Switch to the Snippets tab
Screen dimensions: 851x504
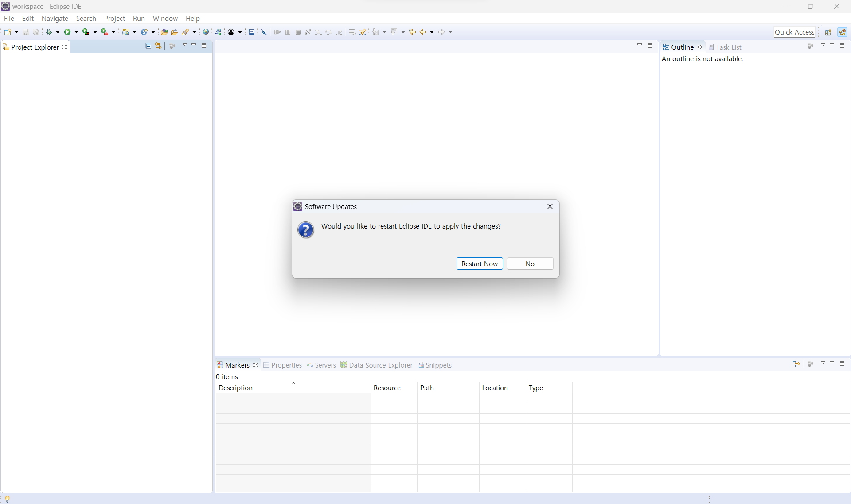[434, 365]
